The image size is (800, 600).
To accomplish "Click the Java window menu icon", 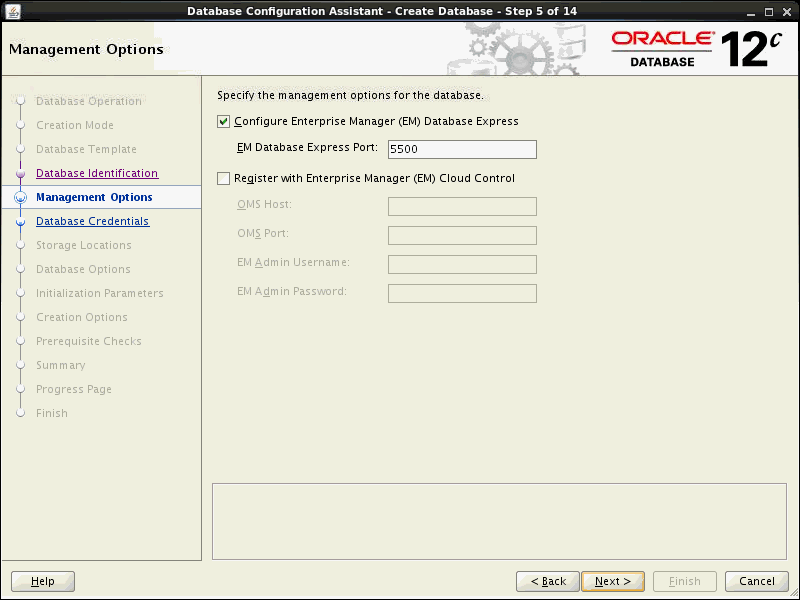I will point(13,11).
